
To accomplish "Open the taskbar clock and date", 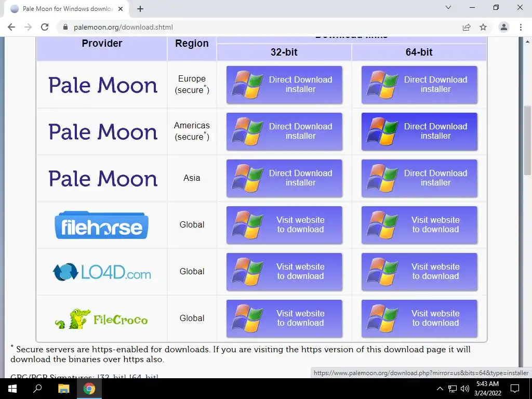I will pyautogui.click(x=487, y=389).
